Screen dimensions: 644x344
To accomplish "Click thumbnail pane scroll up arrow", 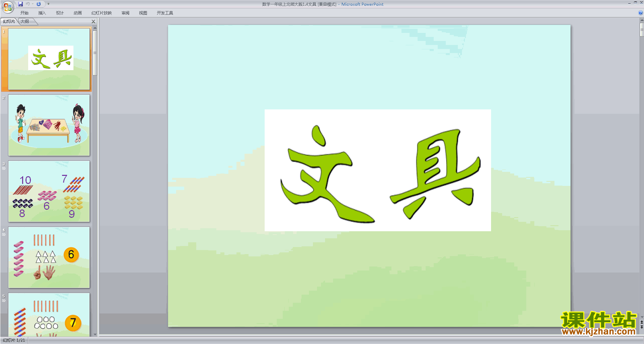I will pyautogui.click(x=95, y=28).
